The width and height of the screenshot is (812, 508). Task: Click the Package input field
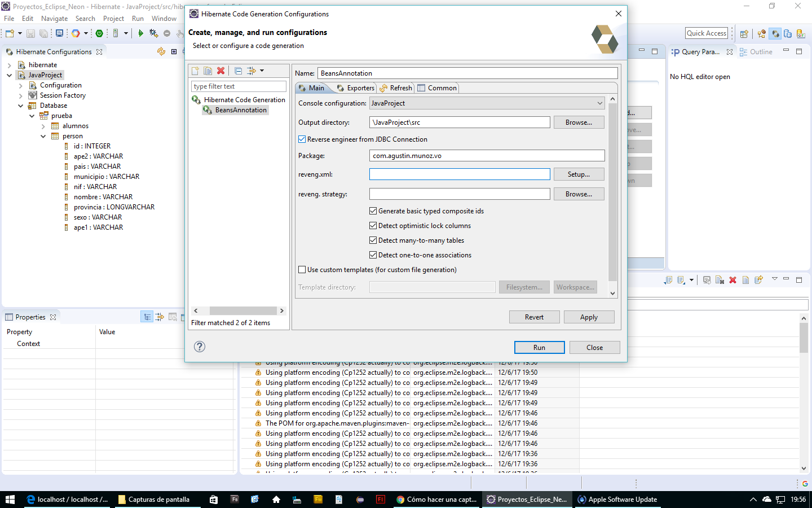487,156
